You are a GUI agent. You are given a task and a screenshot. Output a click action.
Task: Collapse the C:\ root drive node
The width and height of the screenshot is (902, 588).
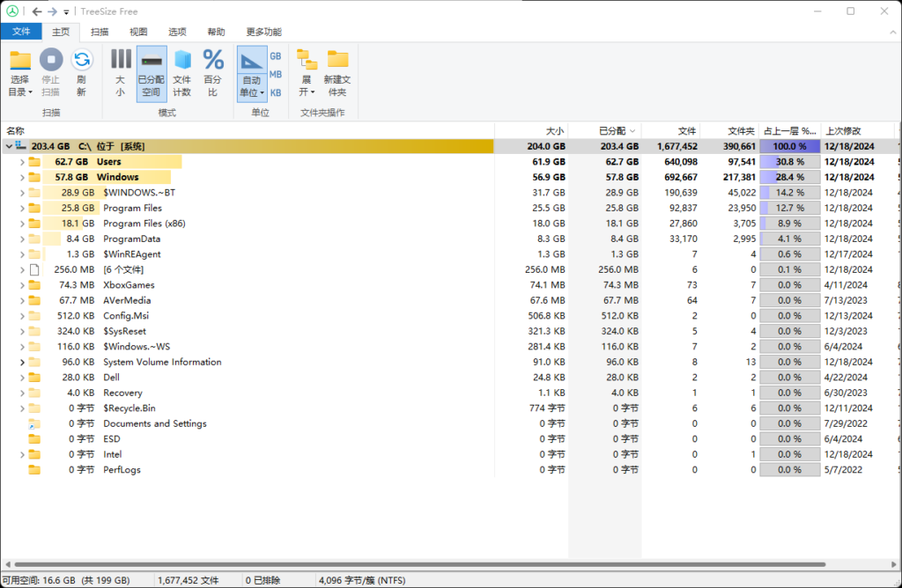pos(9,147)
